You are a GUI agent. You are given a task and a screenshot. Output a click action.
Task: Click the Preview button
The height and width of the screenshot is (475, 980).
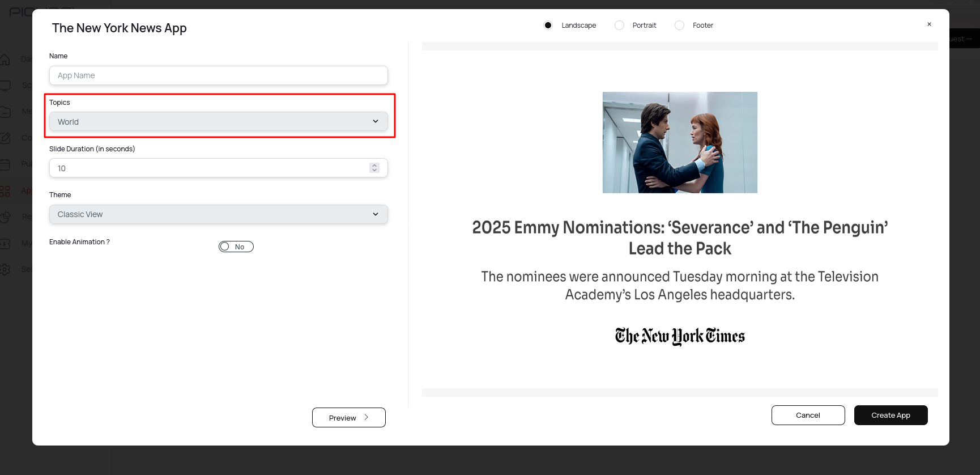coord(348,418)
